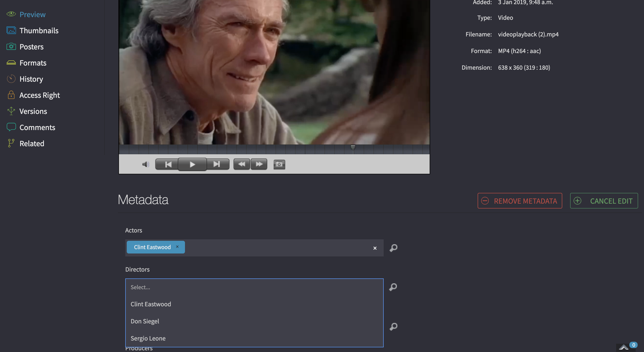Click the Thumbnails picture icon

pos(11,30)
